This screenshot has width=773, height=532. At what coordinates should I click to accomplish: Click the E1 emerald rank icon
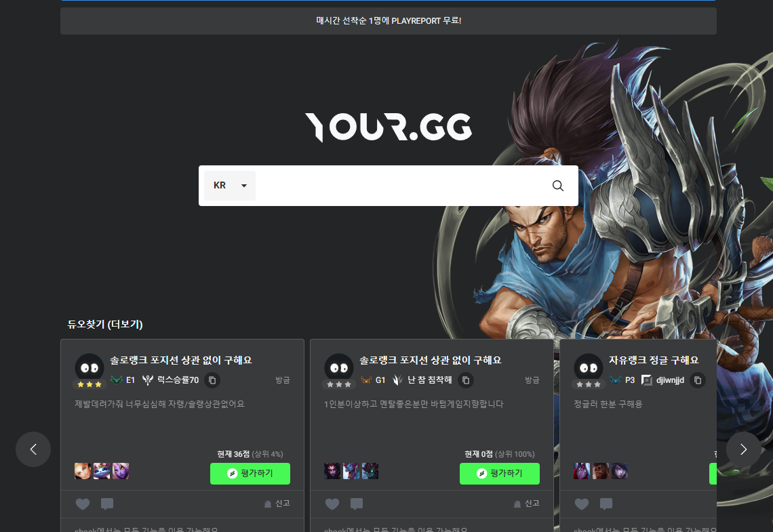tap(117, 380)
